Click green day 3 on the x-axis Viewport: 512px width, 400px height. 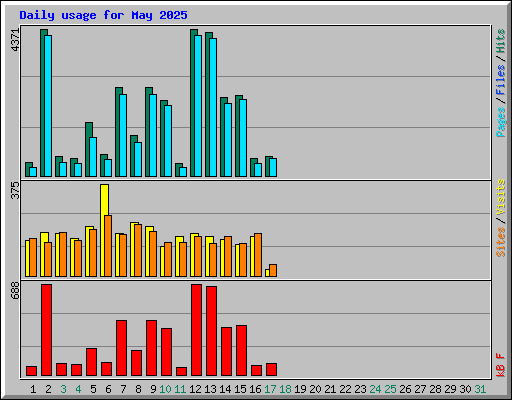coord(63,389)
